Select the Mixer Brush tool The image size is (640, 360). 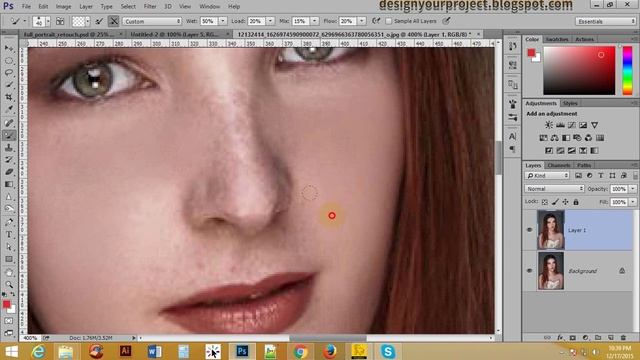[x=9, y=135]
